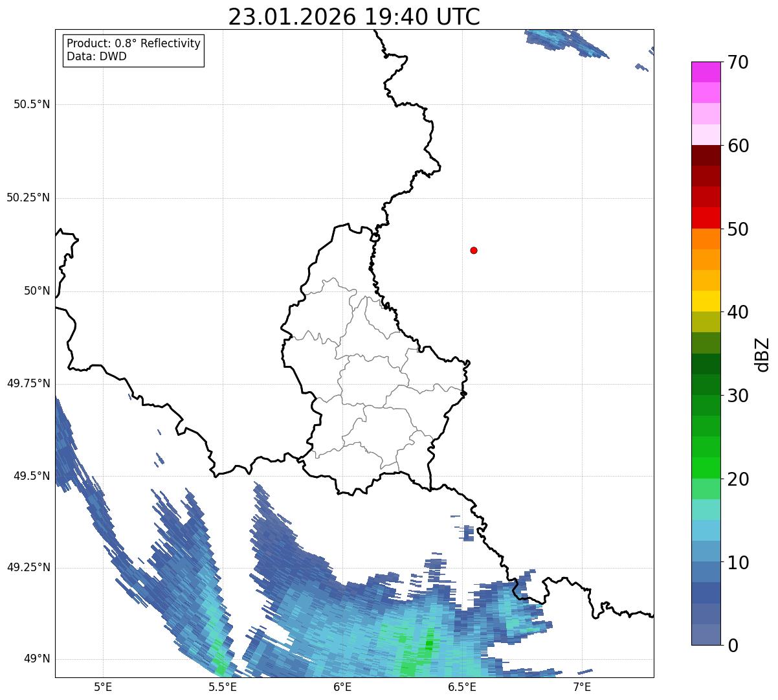Image resolution: width=778 pixels, height=700 pixels.
Task: Click the 49.75°N latitude label
Action: click(28, 383)
